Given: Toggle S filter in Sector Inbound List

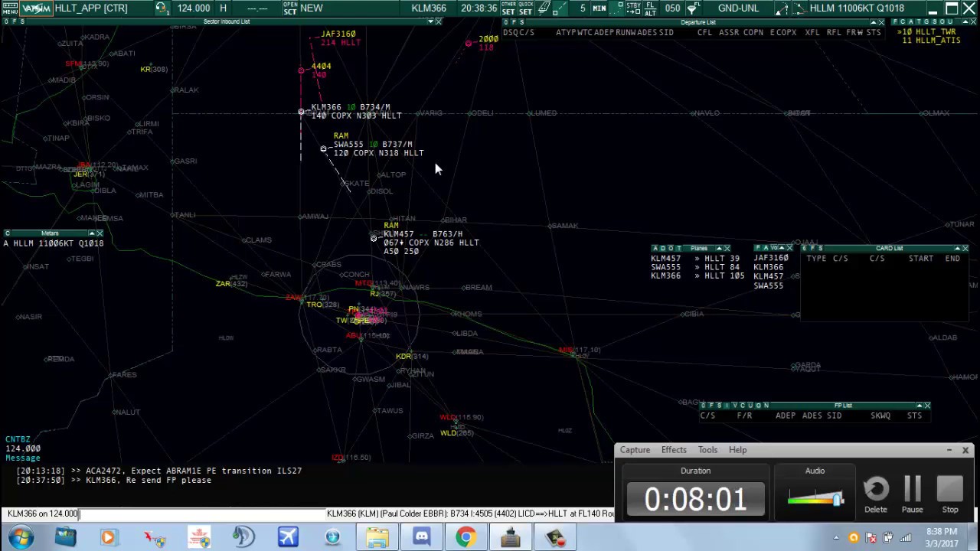Looking at the screenshot, I should pos(22,21).
